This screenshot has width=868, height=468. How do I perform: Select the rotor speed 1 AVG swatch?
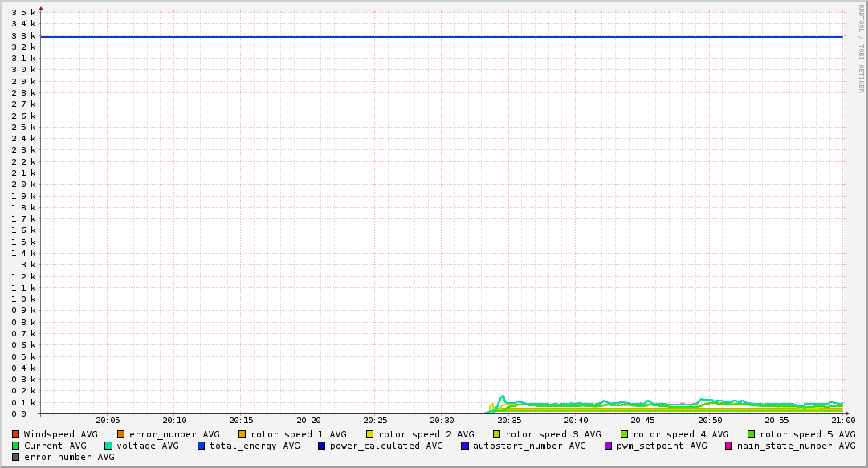click(x=242, y=434)
